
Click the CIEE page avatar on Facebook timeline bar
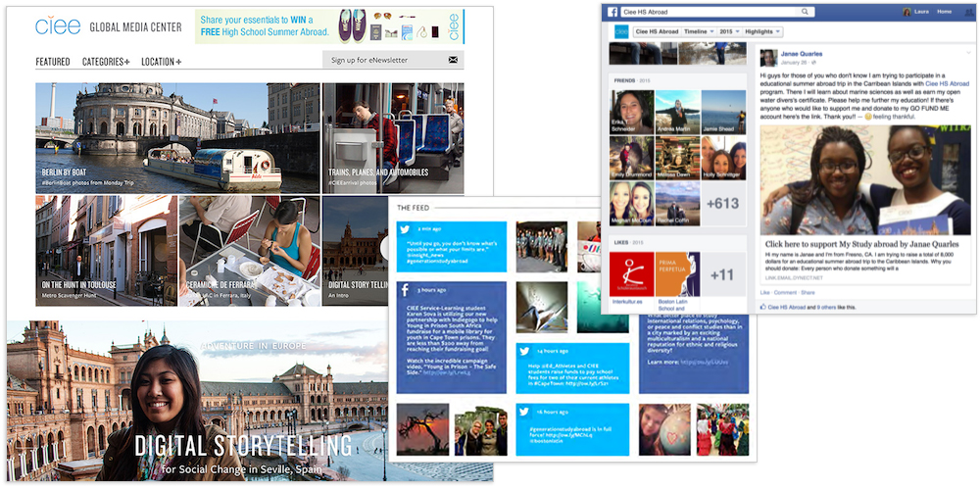621,31
